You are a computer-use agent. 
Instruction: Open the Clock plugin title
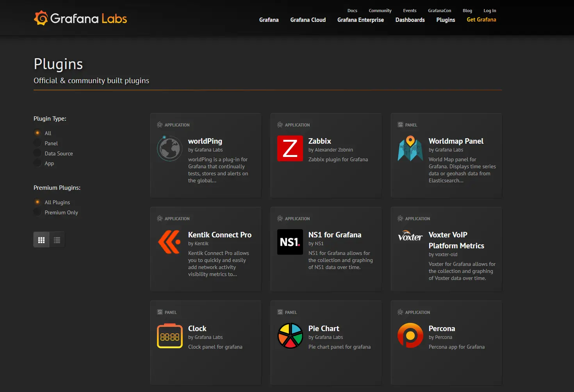(197, 328)
